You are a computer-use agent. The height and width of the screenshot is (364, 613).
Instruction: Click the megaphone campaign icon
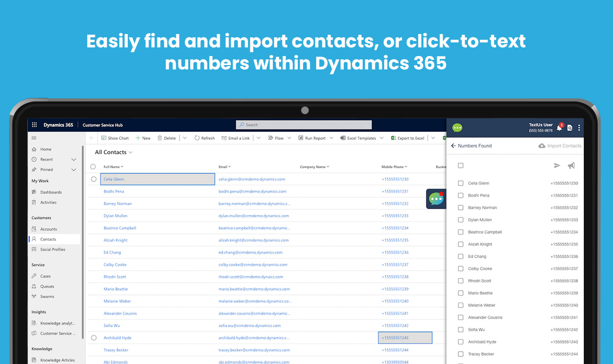pyautogui.click(x=571, y=166)
